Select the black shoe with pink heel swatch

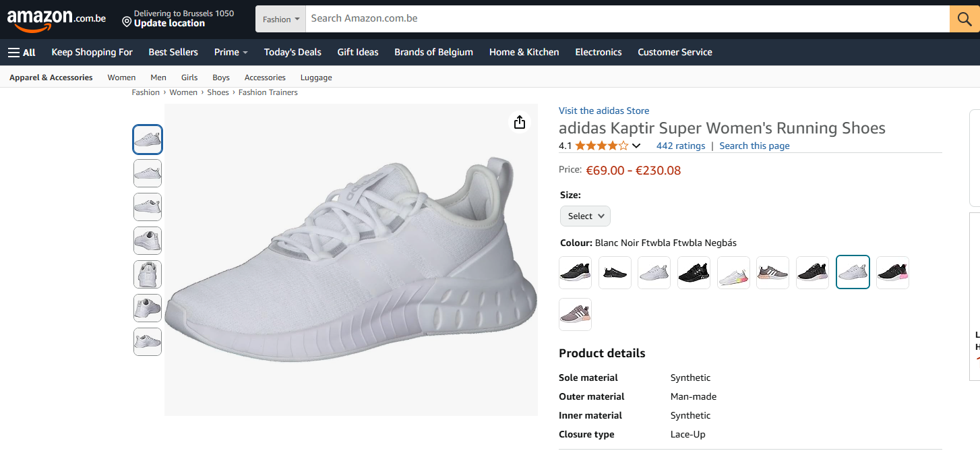892,273
